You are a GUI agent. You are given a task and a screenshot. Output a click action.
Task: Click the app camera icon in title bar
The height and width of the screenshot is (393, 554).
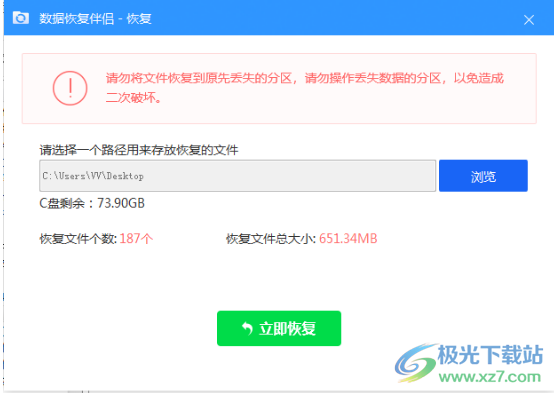[21, 18]
